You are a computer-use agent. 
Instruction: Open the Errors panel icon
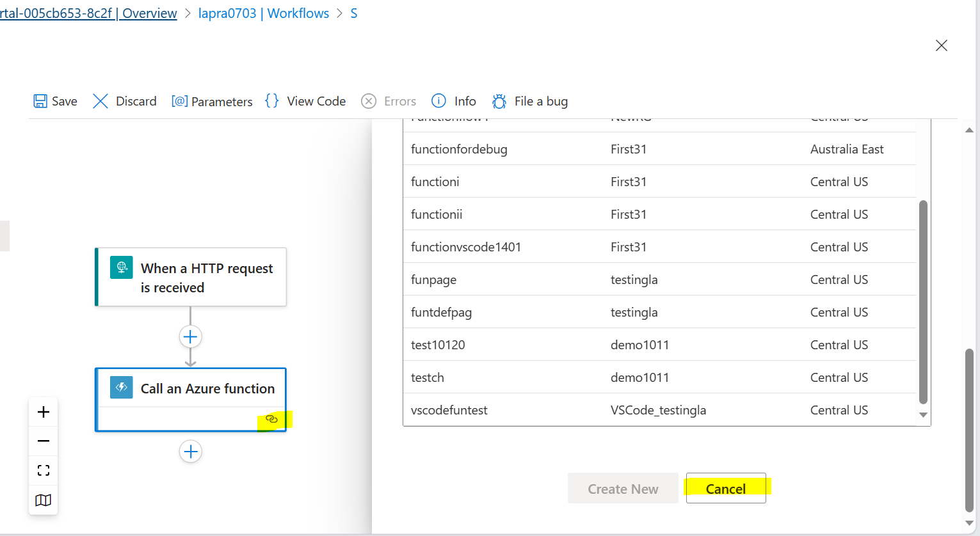point(369,101)
